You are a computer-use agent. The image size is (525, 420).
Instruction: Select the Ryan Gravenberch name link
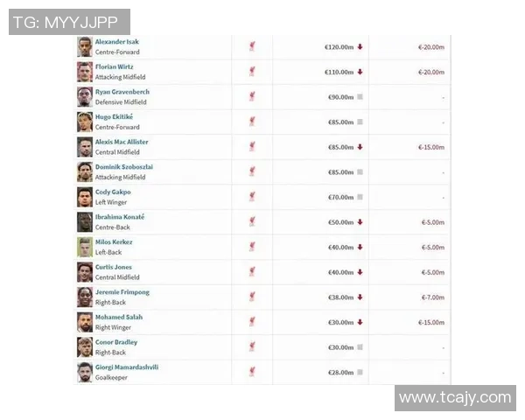pos(122,92)
